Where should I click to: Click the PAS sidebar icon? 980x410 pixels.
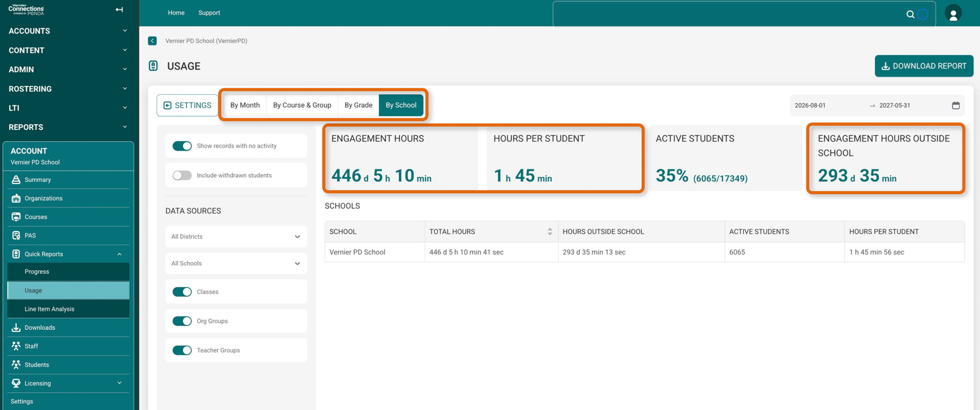click(16, 236)
